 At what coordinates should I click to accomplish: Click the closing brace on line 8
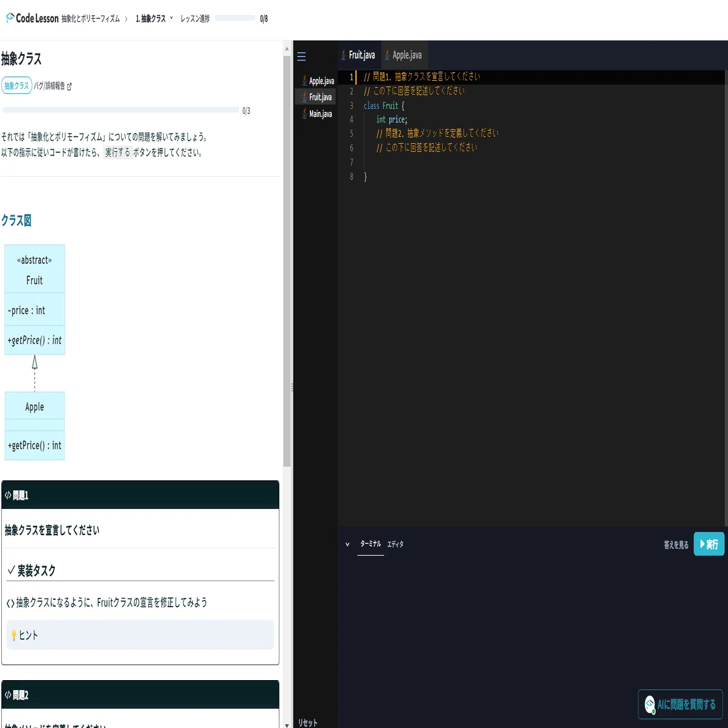point(365,177)
